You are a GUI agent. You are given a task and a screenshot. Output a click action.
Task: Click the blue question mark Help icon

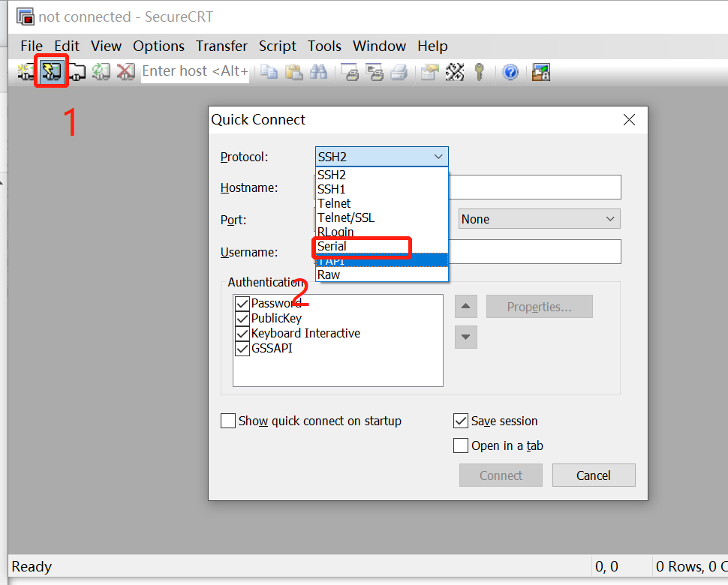coord(510,72)
